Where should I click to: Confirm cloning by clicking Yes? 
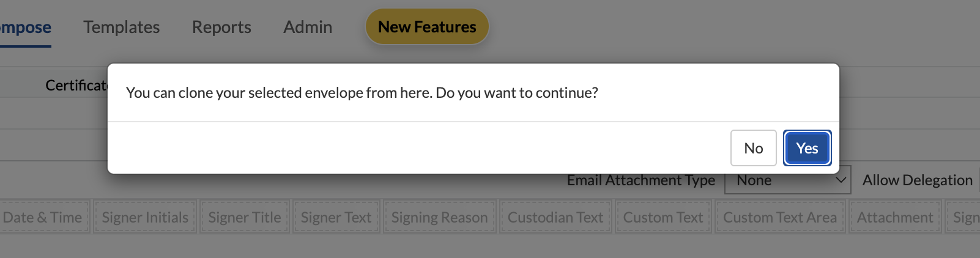coord(807,148)
